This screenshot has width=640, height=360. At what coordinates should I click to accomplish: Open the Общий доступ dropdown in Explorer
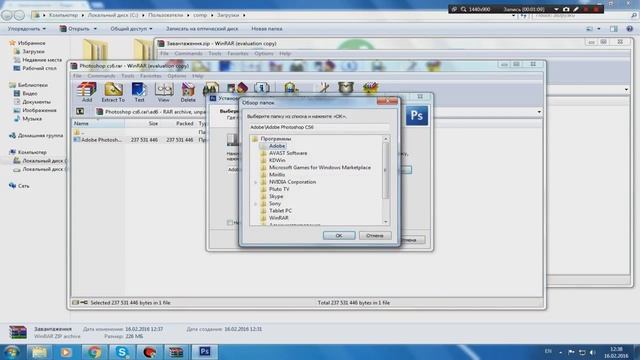(x=131, y=29)
